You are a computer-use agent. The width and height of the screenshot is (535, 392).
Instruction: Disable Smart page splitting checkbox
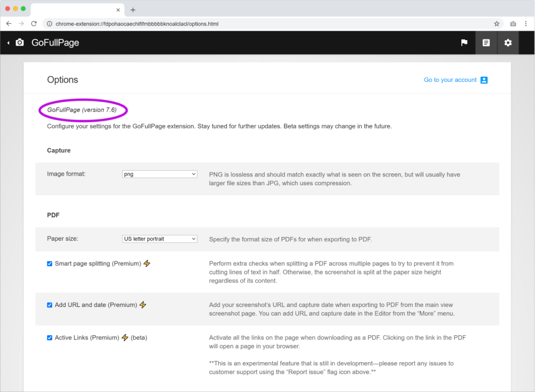[x=50, y=264]
